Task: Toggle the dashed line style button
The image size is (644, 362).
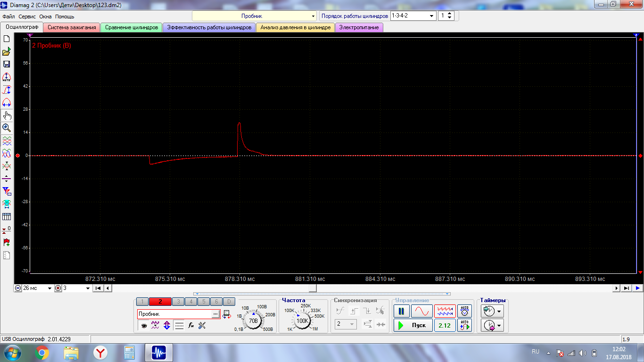Action: point(179,325)
